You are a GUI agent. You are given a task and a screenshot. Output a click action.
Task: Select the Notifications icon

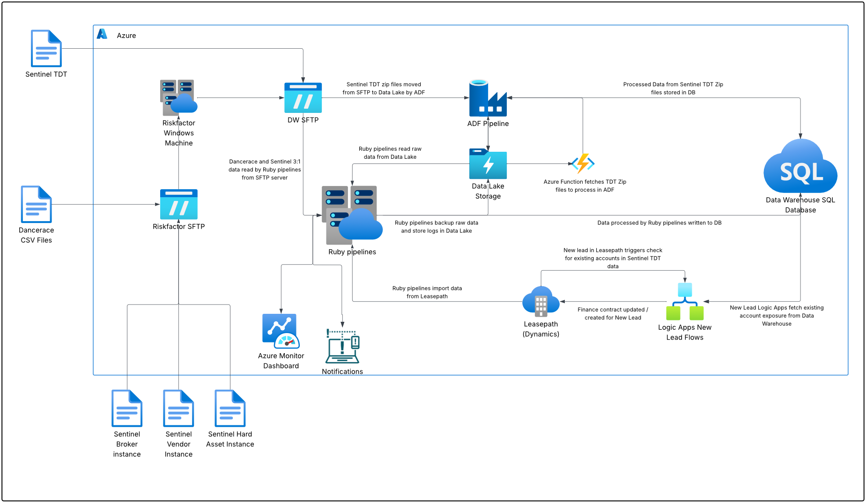(x=342, y=346)
